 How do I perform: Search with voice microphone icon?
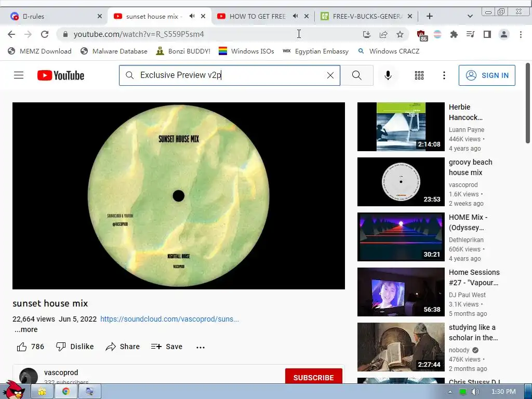(x=388, y=75)
